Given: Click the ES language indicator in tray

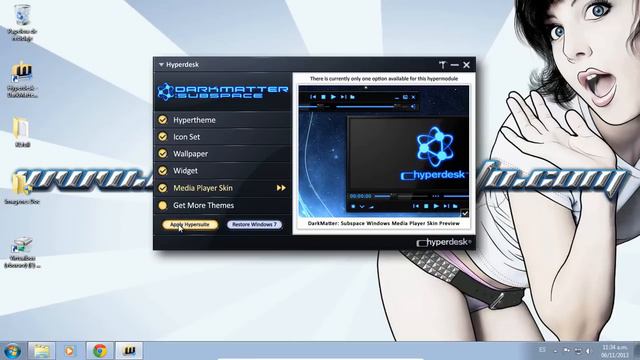Looking at the screenshot, I should click(x=542, y=350).
